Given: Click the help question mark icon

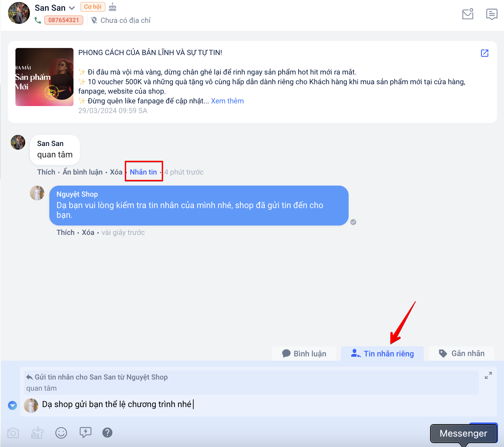Looking at the screenshot, I should 107,433.
